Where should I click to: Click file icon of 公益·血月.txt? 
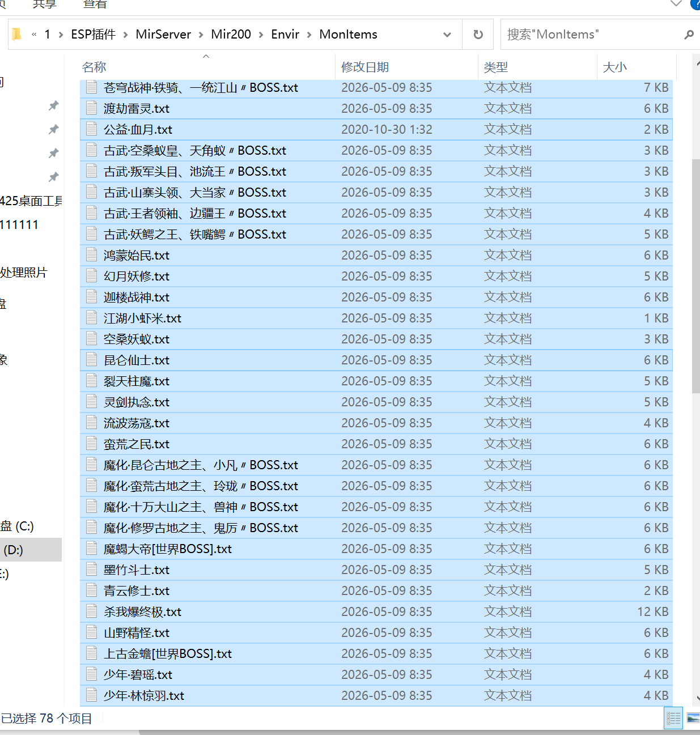91,129
